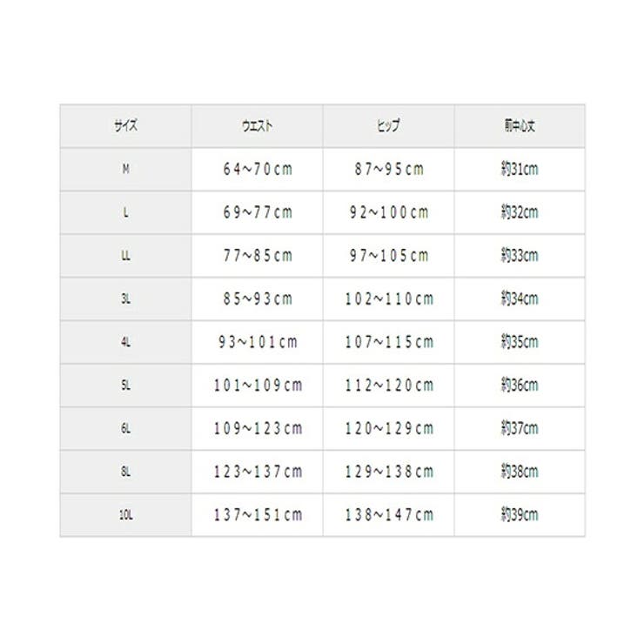Screen dimensions: 644x644
Task: Click the ウエスト column header
Action: pos(257,125)
